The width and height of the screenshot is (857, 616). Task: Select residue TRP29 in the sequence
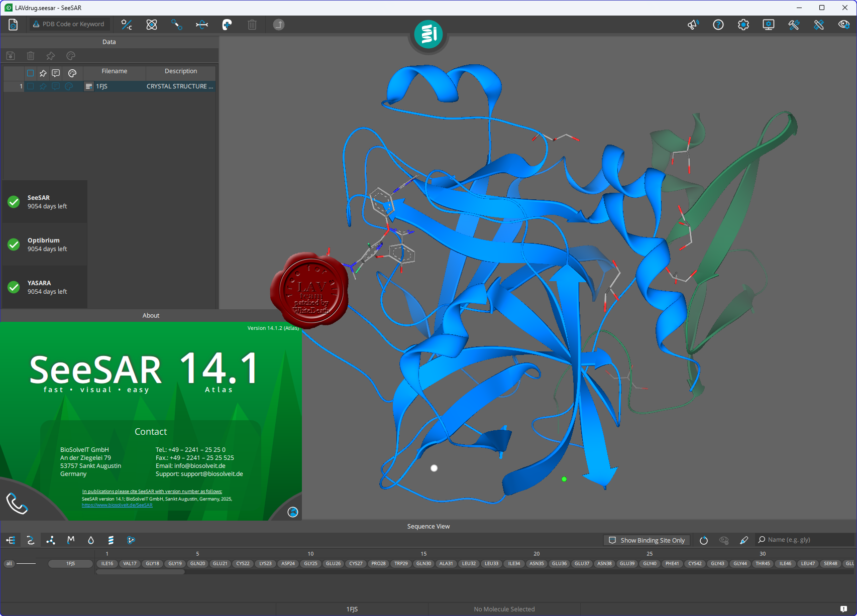401,563
